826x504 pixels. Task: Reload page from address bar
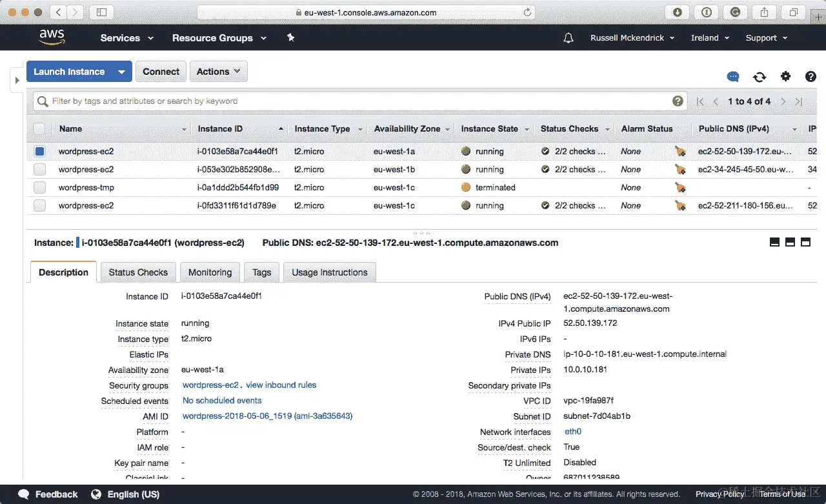pos(527,12)
